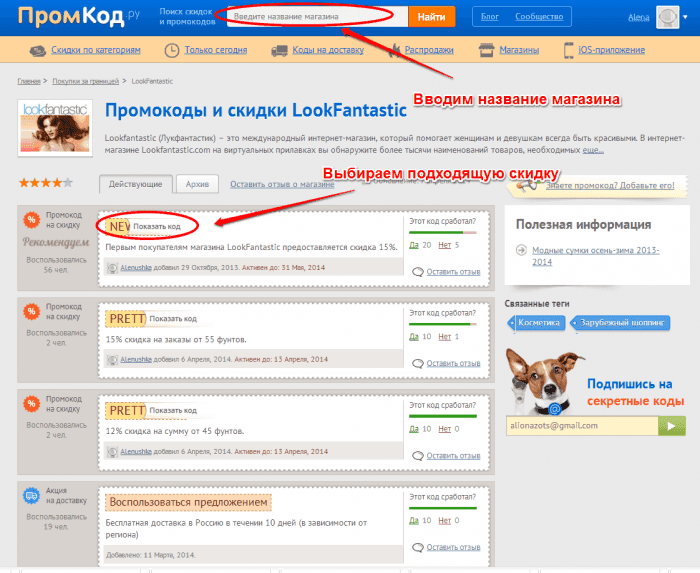Go to Покупки за границей breadcrumb
Viewport: 700px width, 573px height.
click(86, 81)
